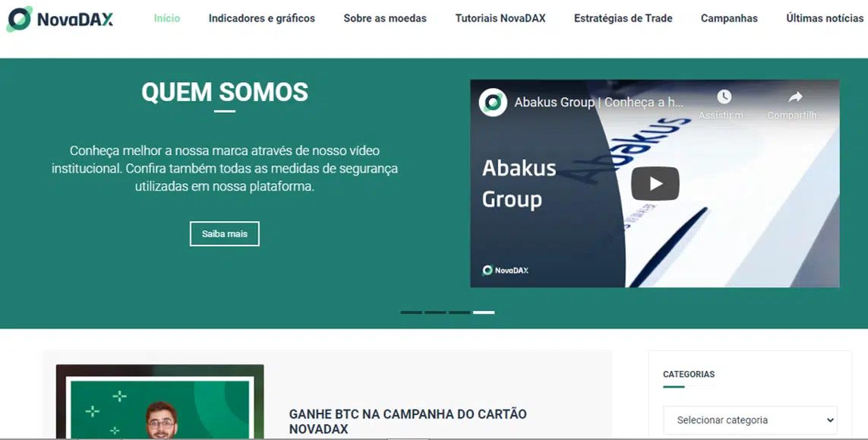Image resolution: width=868 pixels, height=440 pixels.
Task: Open Tutoriais NovaDAX menu item
Action: tap(500, 18)
